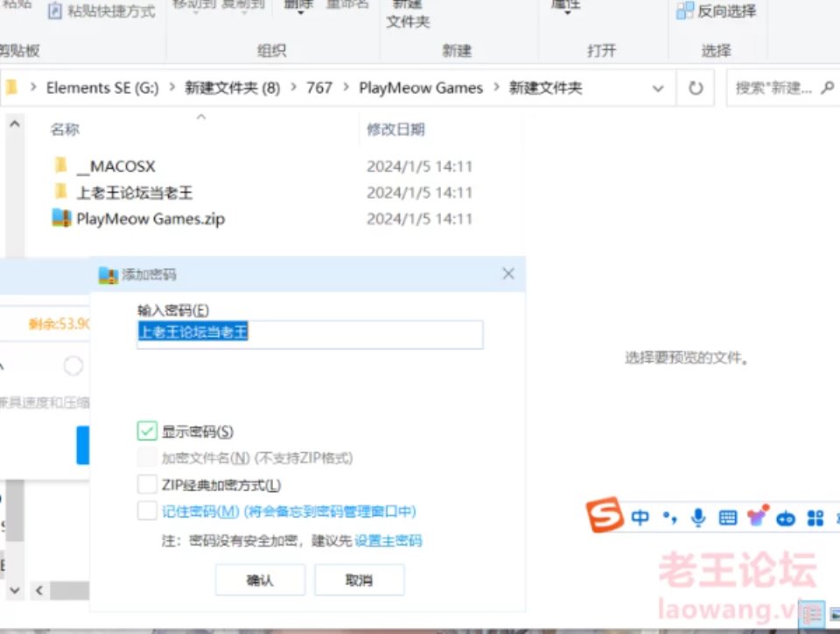Click the details view icon in status corner

pos(811,614)
